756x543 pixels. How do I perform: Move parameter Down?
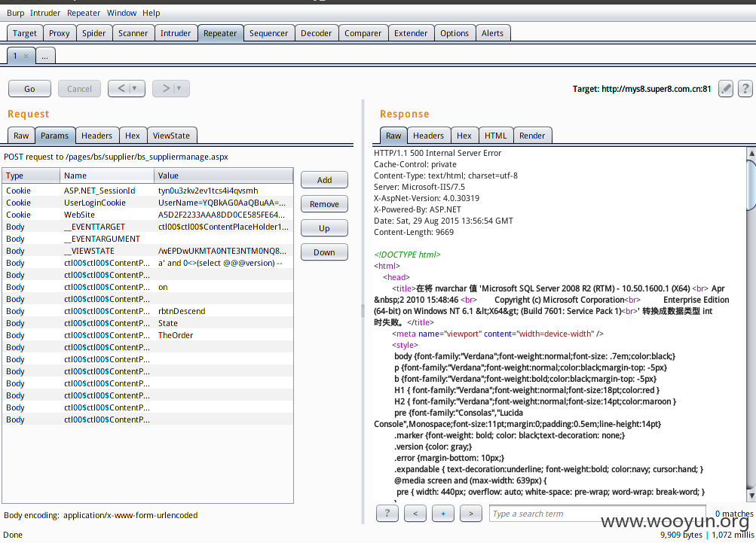(324, 252)
